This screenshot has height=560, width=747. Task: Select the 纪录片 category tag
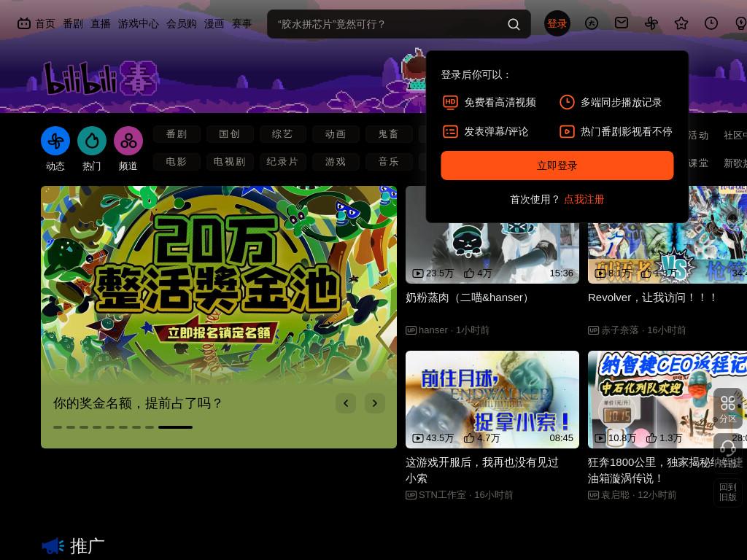[282, 162]
